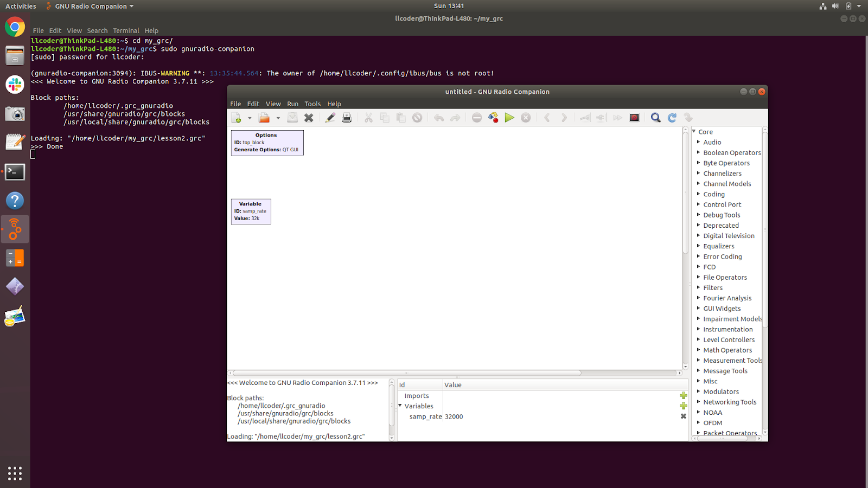Viewport: 868px width, 488px height.
Task: Expand the Modulators category
Action: coord(699,391)
